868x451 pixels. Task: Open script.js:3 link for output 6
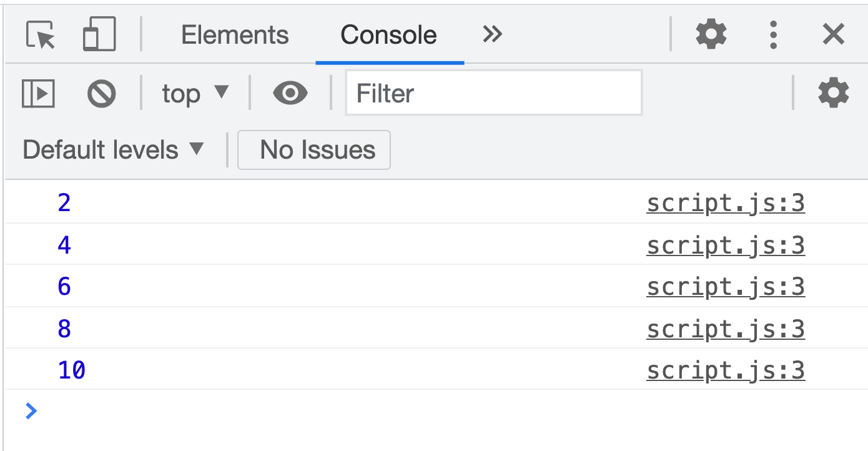point(726,287)
